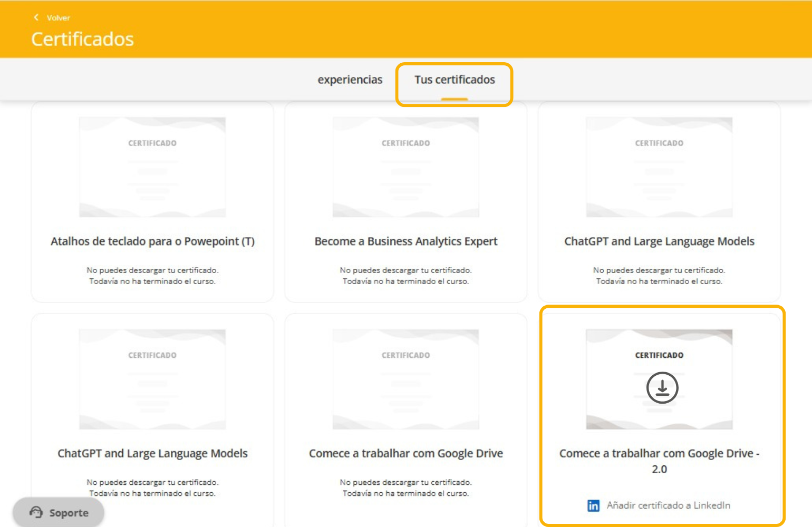The height and width of the screenshot is (527, 812).
Task: Click the Certificados page heading
Action: click(82, 39)
